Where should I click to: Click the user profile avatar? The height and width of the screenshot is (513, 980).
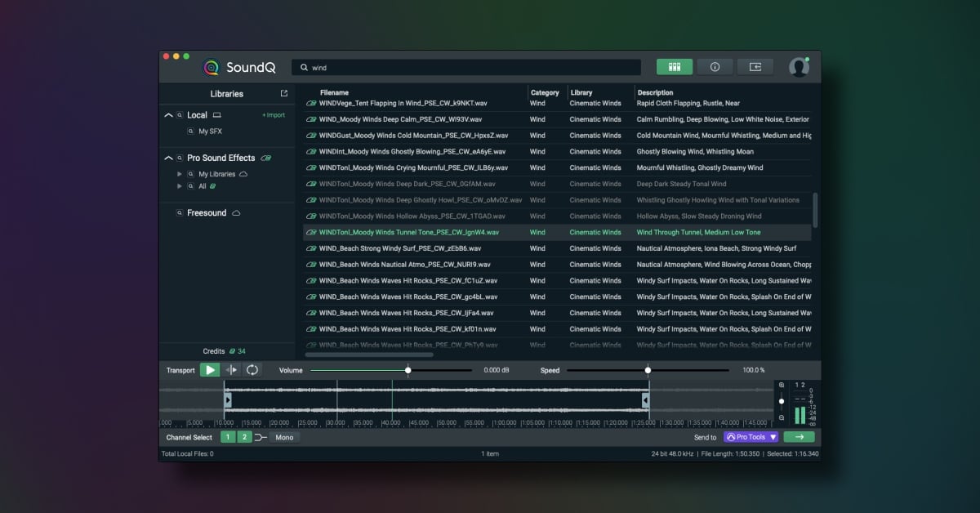799,67
